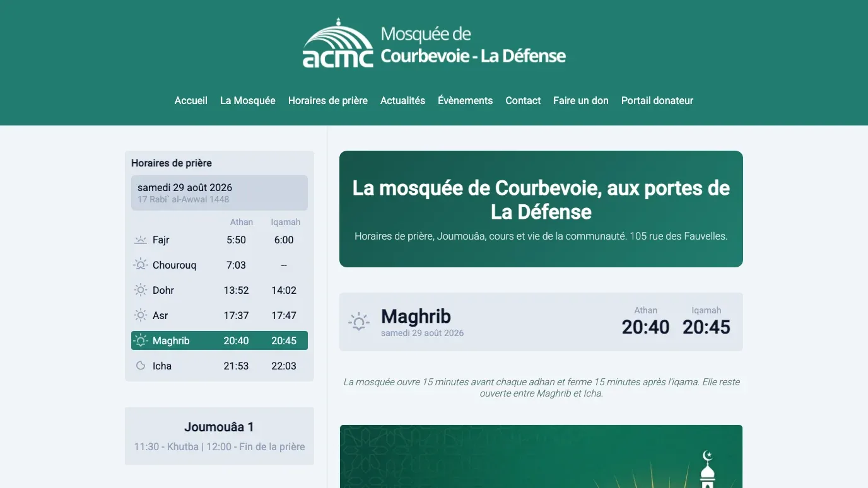Click the Maghrib label in the highlighted sidebar row
The image size is (868, 488).
[x=171, y=341]
